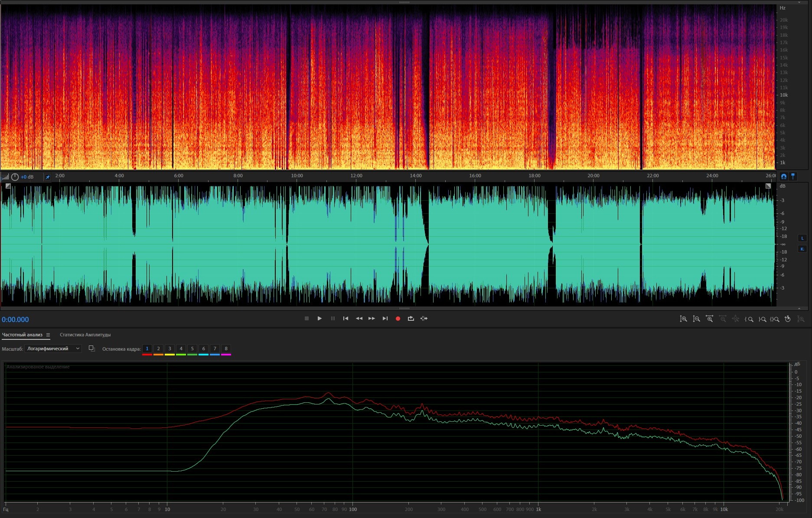Click the Skip Selection button
The width and height of the screenshot is (812, 518).
coord(424,319)
